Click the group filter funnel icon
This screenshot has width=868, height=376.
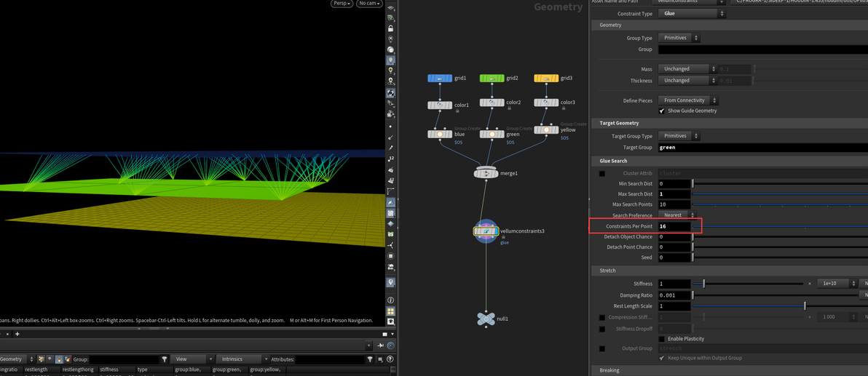[165, 359]
